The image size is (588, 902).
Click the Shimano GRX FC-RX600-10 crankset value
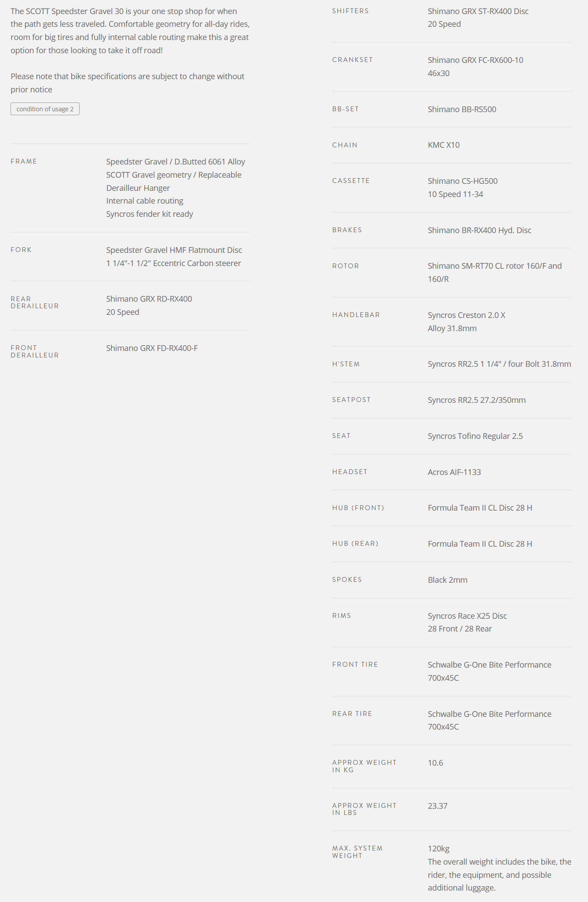click(475, 60)
